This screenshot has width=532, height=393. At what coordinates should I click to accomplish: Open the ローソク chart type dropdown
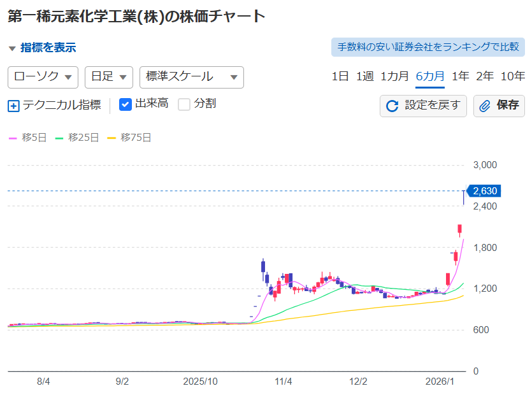point(43,77)
